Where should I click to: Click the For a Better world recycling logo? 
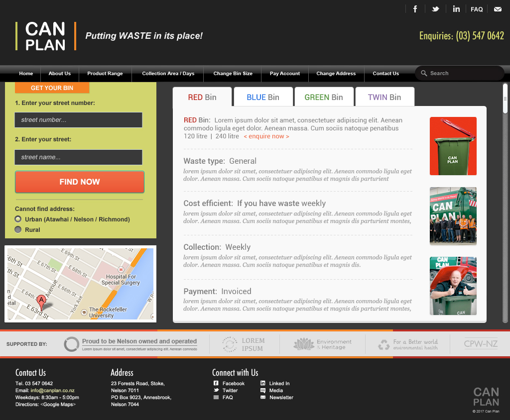click(x=408, y=344)
